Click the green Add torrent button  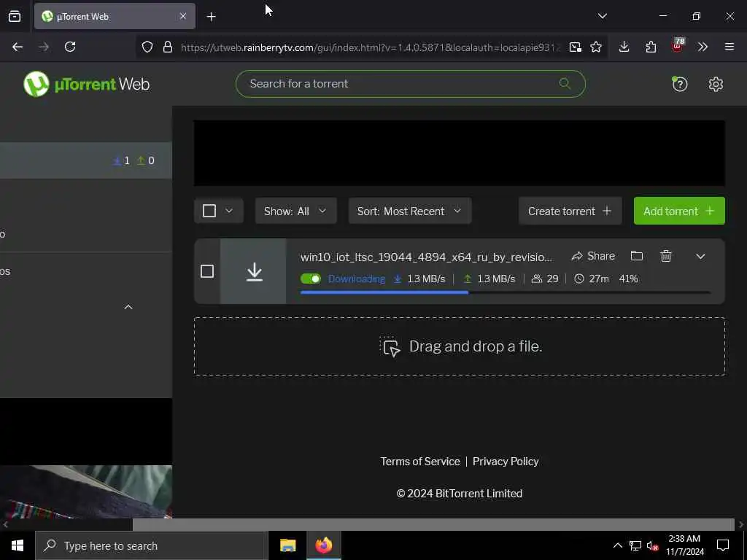(679, 211)
